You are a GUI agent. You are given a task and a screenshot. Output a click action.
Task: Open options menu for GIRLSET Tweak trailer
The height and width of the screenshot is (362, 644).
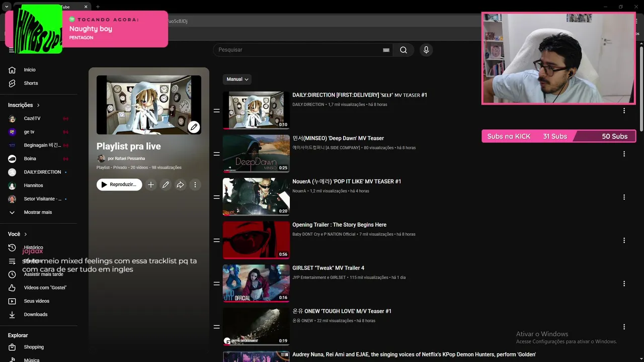click(624, 284)
